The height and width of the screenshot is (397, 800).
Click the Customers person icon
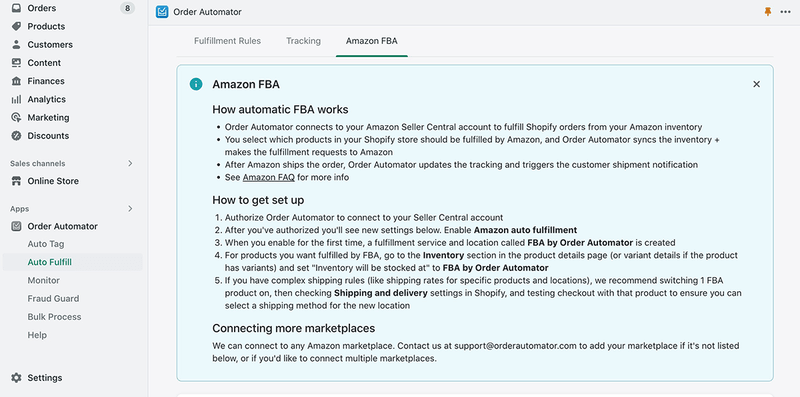16,44
